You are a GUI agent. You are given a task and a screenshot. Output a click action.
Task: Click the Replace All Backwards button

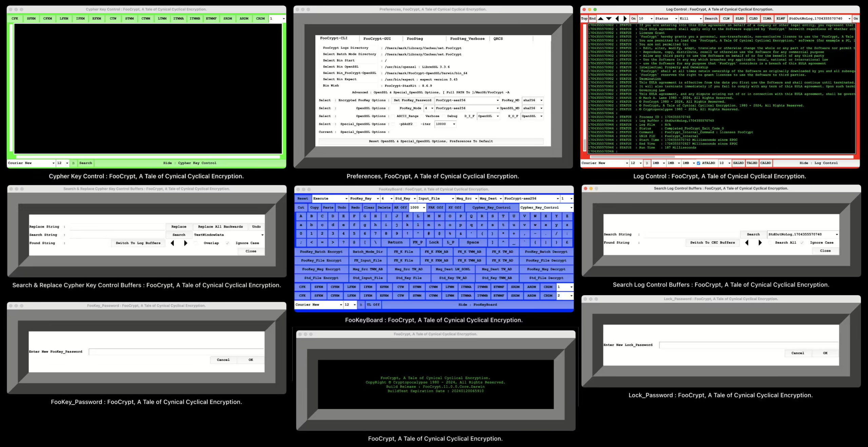pos(220,227)
